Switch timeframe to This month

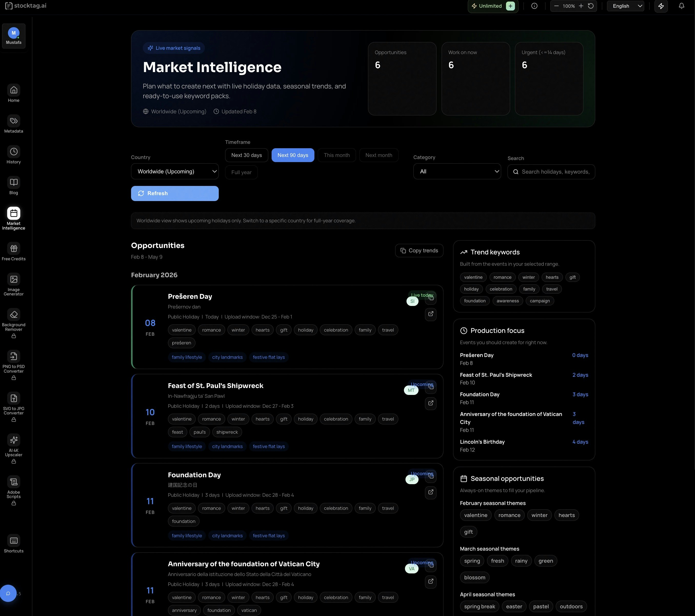click(x=337, y=155)
